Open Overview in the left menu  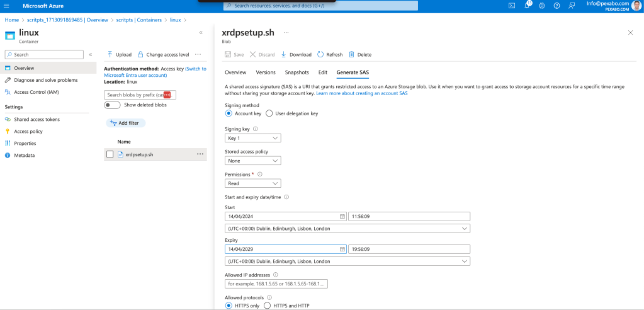point(48,68)
